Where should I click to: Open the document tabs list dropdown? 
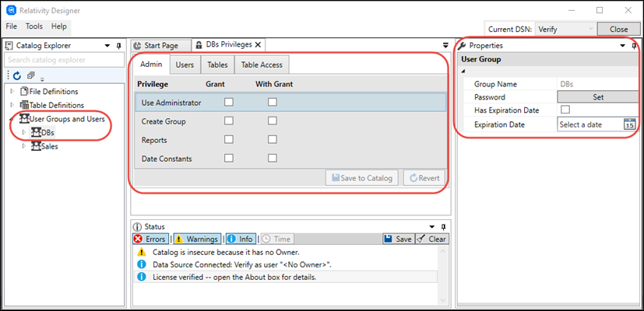click(445, 45)
